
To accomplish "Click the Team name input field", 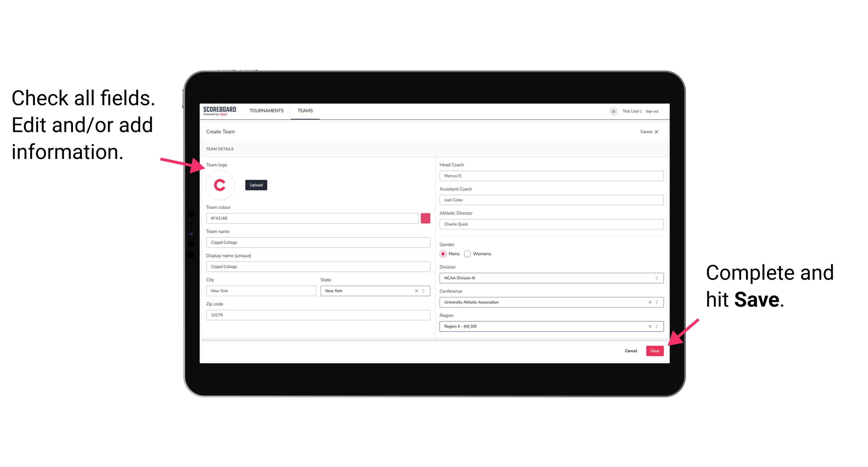I will click(x=318, y=241).
